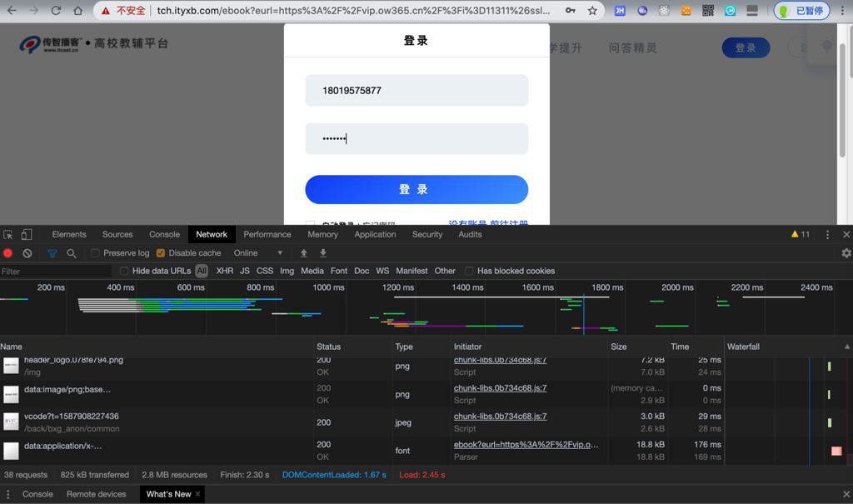Screen dimensions: 853x504
Task: Focus the password input field
Action: pos(417,138)
